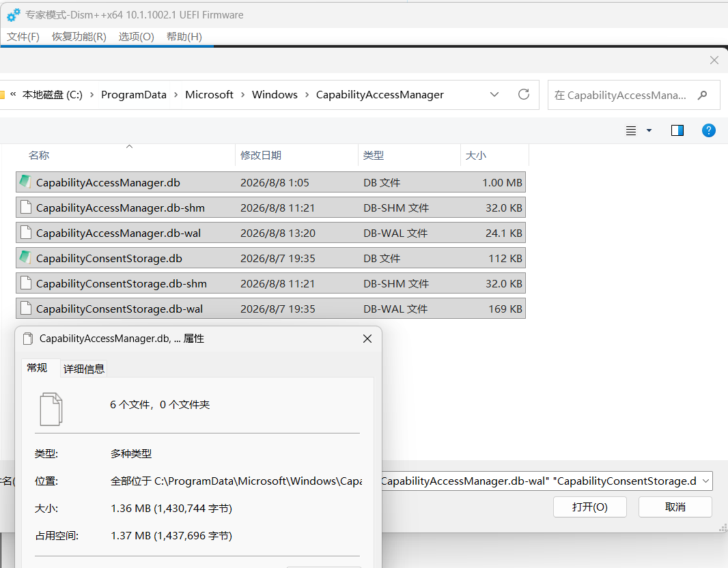Click the 打开(O) button

pos(589,507)
